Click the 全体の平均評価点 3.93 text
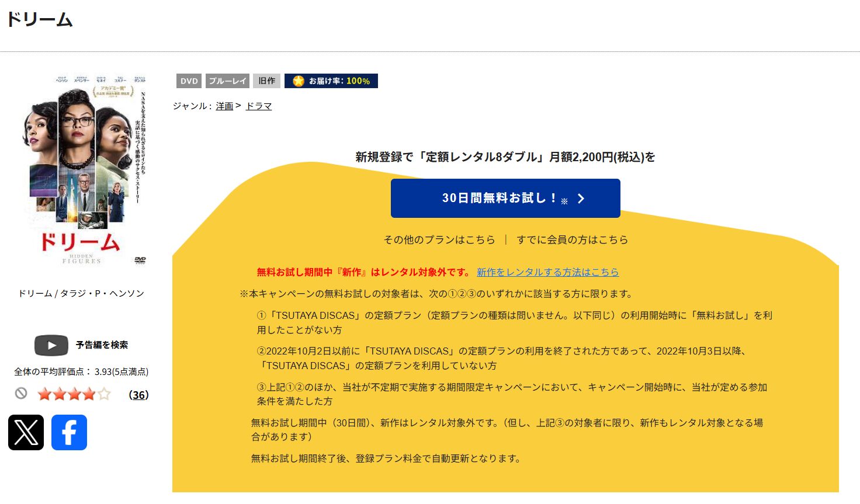860x504 pixels. click(81, 371)
